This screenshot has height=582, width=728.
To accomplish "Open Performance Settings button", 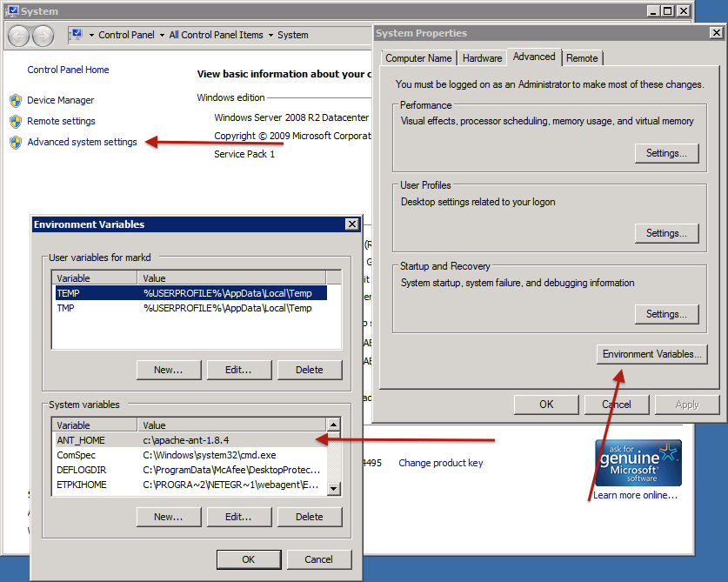I will 666,153.
